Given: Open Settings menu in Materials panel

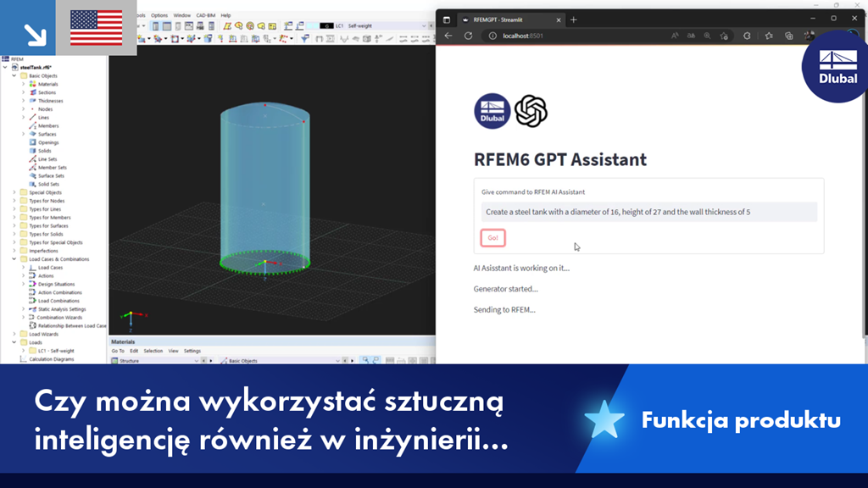Looking at the screenshot, I should click(192, 351).
